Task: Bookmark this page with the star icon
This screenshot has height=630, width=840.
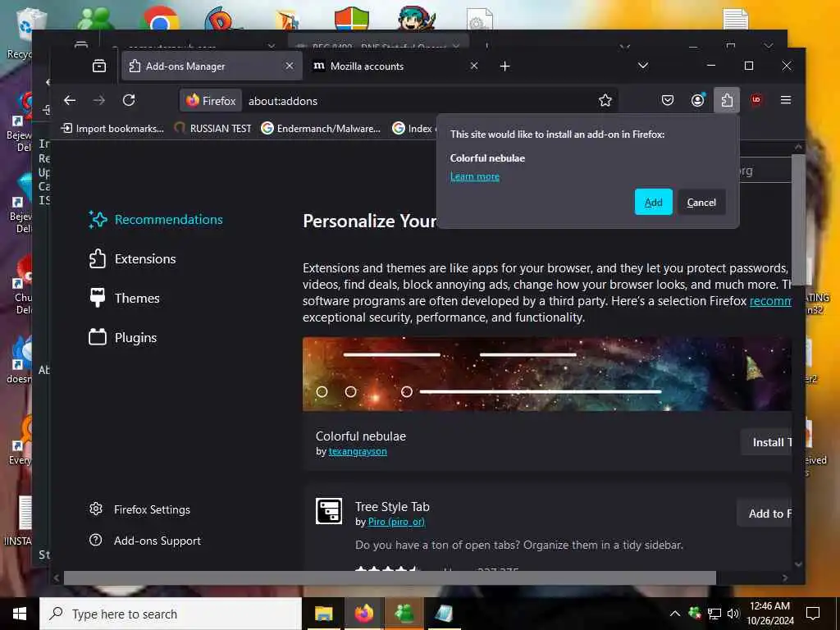Action: [x=605, y=100]
